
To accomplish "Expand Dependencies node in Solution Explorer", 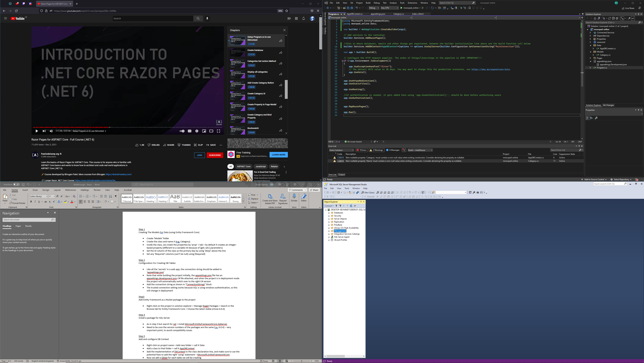I will [x=590, y=36].
